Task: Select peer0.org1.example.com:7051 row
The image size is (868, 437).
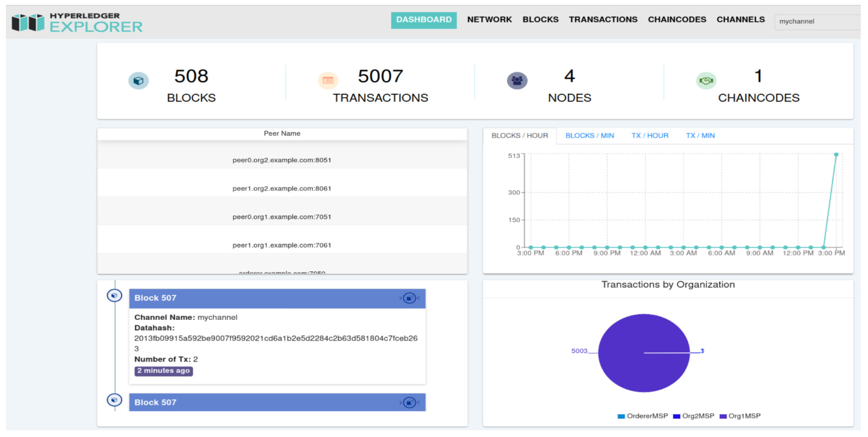Action: click(x=282, y=217)
